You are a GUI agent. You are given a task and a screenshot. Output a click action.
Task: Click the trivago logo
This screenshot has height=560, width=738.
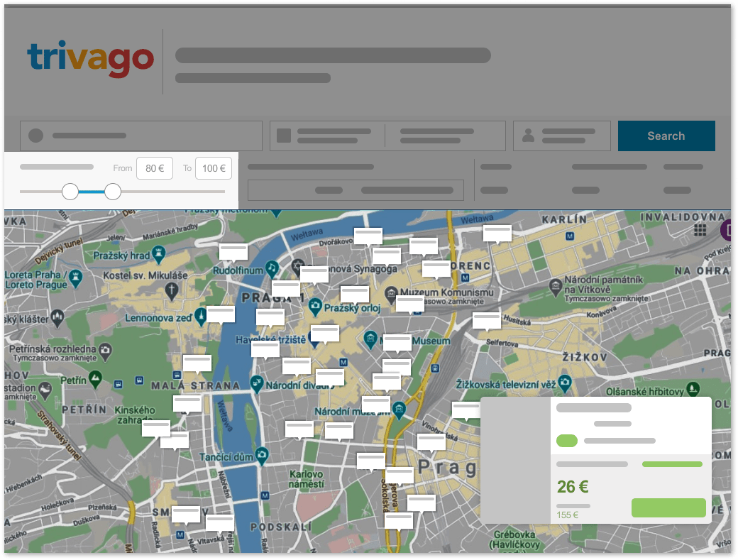point(90,60)
